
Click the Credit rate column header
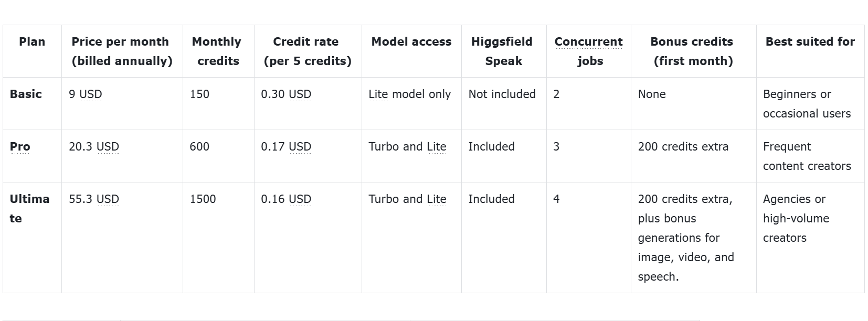[x=308, y=51]
